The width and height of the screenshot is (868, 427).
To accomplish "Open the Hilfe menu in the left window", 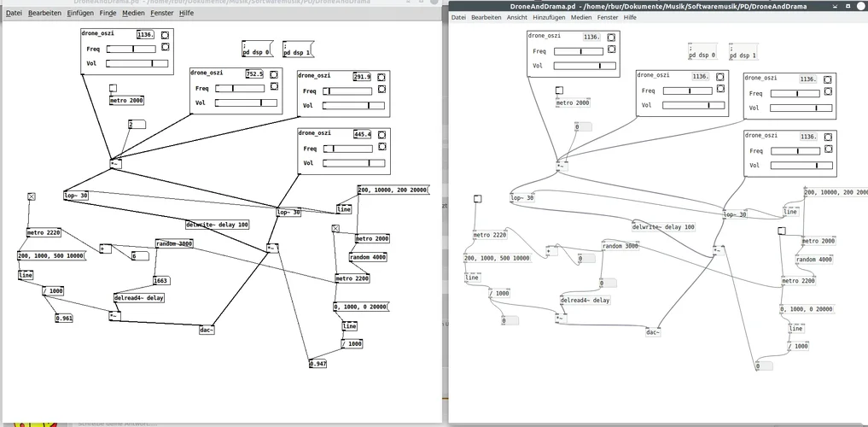I will click(187, 13).
